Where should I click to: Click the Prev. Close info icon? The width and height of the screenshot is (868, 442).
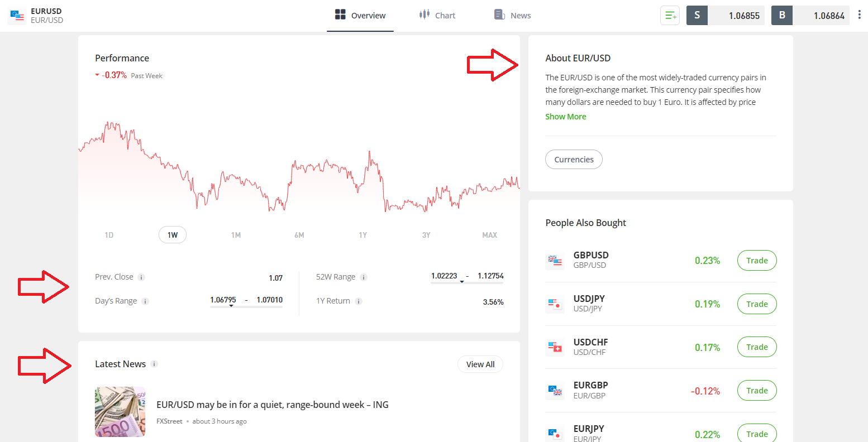click(141, 277)
